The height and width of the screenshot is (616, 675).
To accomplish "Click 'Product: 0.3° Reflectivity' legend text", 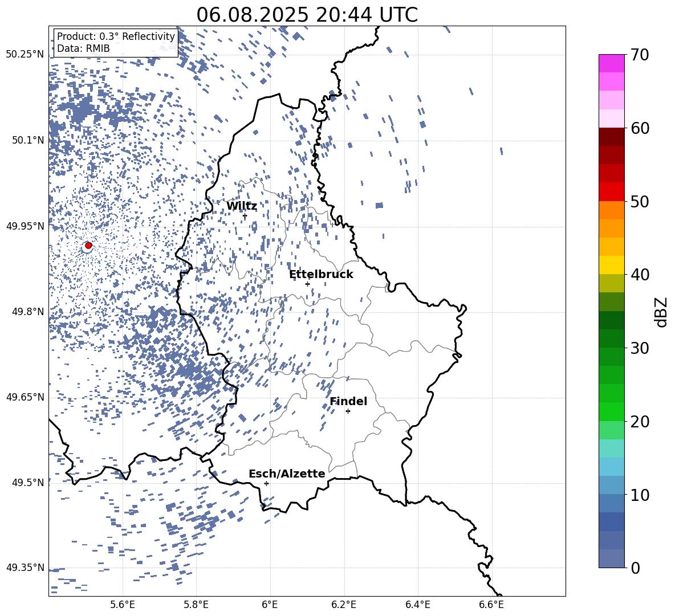I will click(116, 36).
